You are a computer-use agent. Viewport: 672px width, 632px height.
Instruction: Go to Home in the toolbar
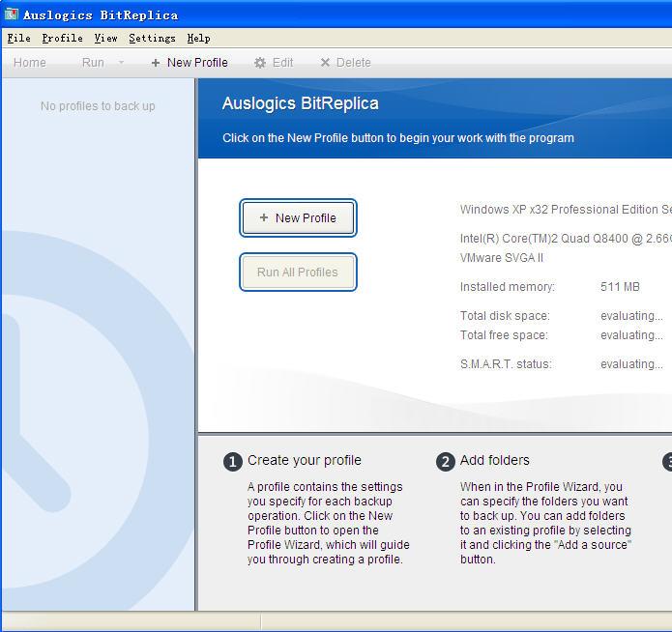tap(30, 63)
